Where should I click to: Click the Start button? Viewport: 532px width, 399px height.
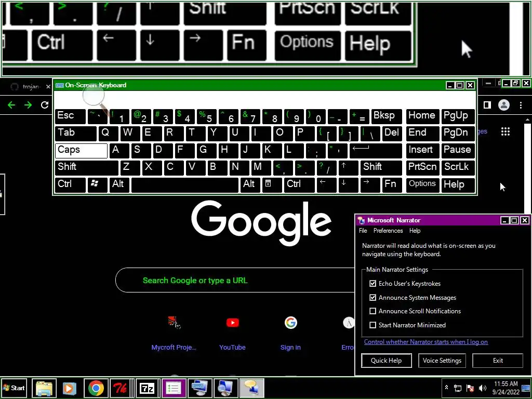click(14, 388)
